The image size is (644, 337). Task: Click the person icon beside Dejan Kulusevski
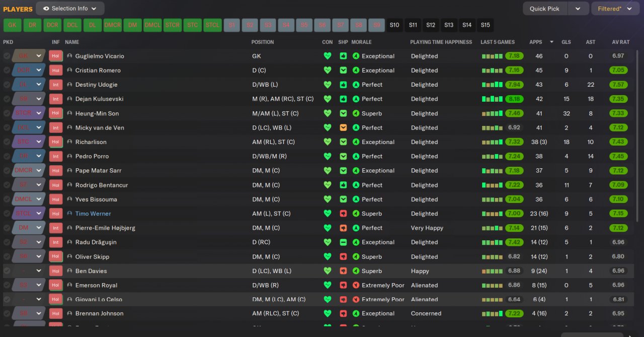click(x=69, y=99)
